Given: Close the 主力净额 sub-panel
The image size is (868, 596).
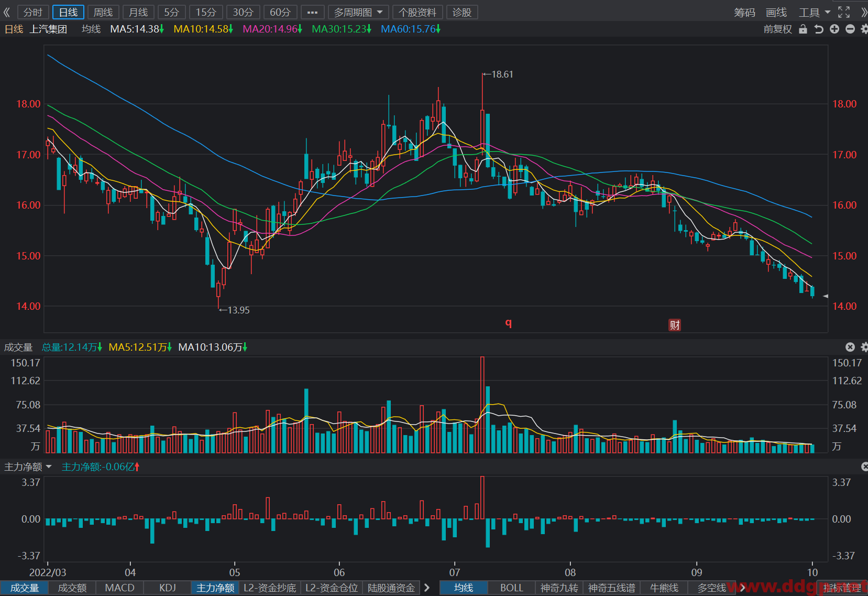Looking at the screenshot, I should coord(864,467).
